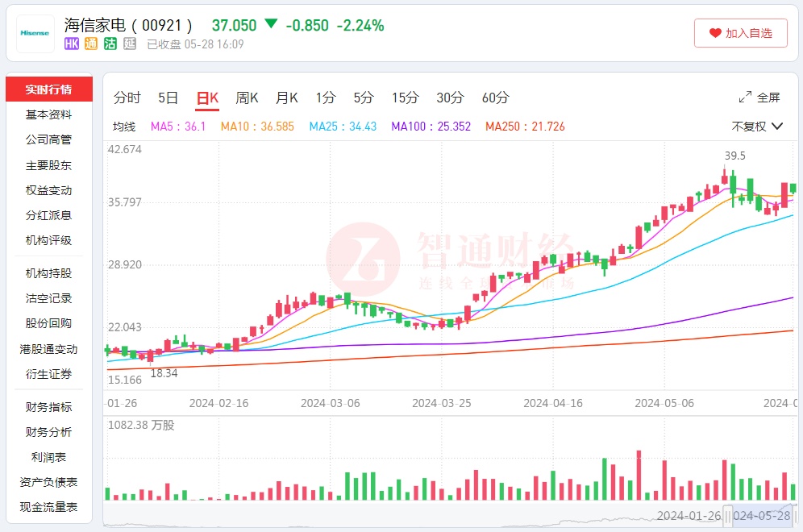Click the Hisense company logo
This screenshot has height=532, width=803.
(x=35, y=33)
